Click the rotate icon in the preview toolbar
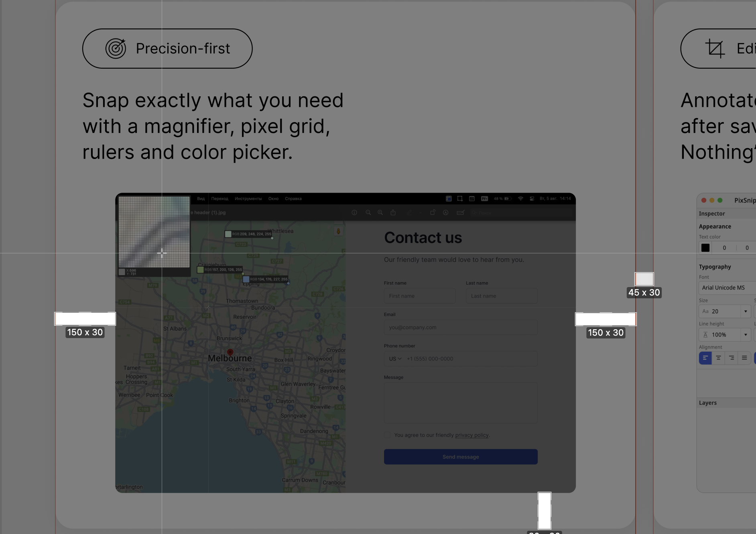The image size is (756, 534). tap(433, 213)
